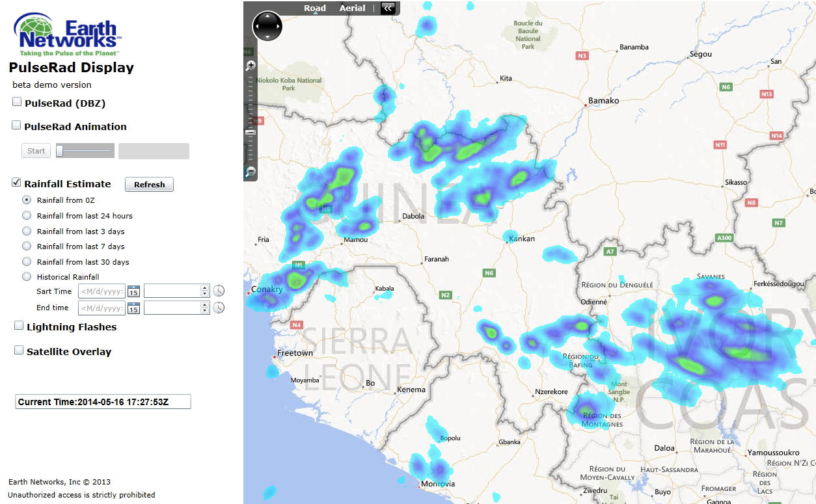Viewport: 816px width, 504px height.
Task: Click the Yamoussoukro label on the map
Action: click(x=774, y=452)
